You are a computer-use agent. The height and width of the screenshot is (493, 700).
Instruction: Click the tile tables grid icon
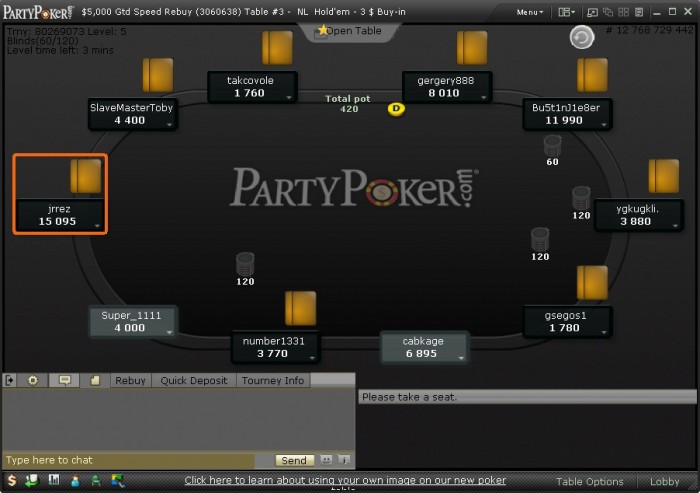623,13
